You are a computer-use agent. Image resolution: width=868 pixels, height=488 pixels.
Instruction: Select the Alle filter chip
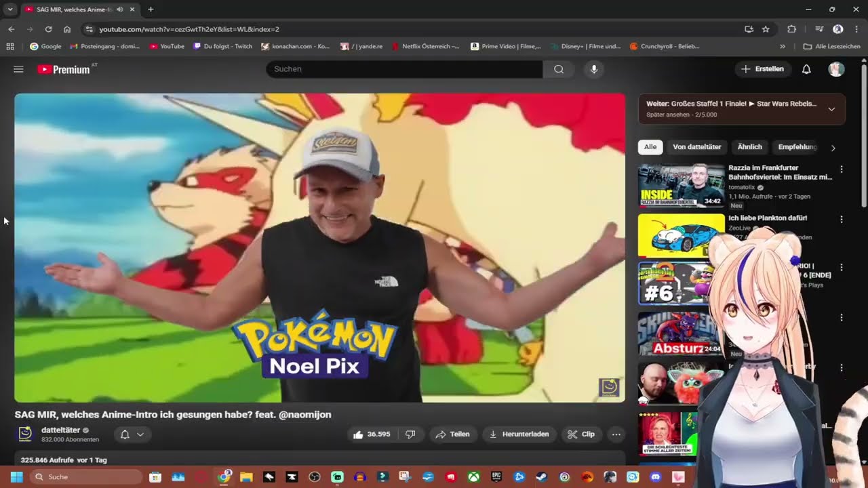click(650, 147)
